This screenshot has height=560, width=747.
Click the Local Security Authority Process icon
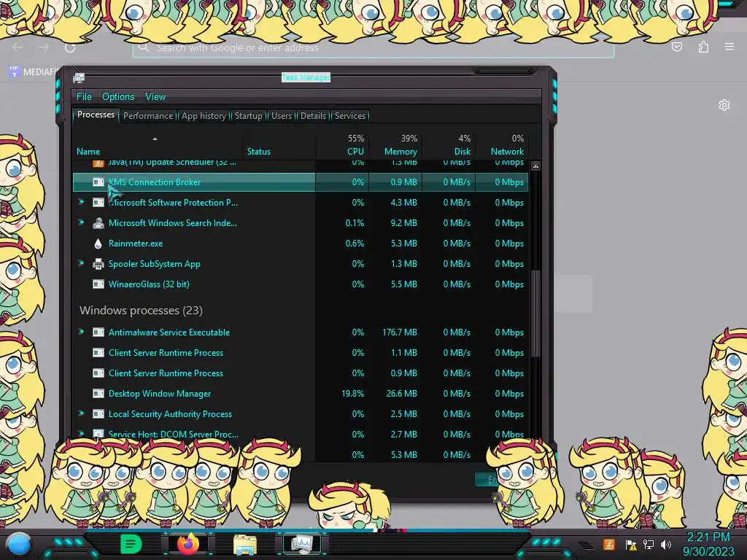(98, 414)
